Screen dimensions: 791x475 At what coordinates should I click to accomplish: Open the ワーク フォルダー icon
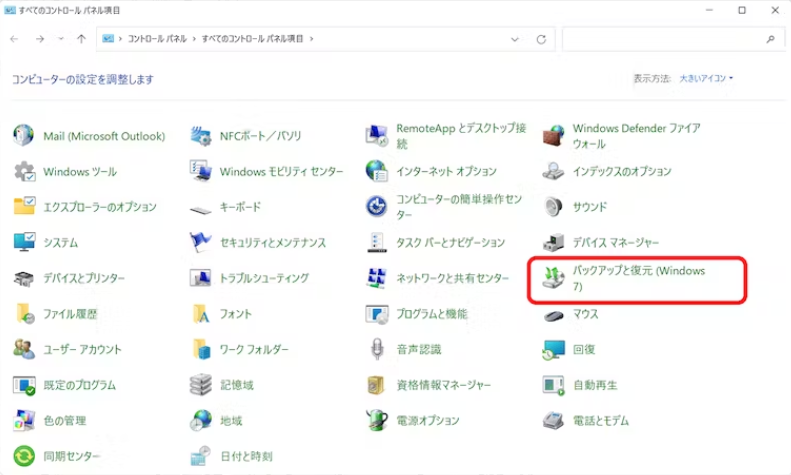point(200,349)
